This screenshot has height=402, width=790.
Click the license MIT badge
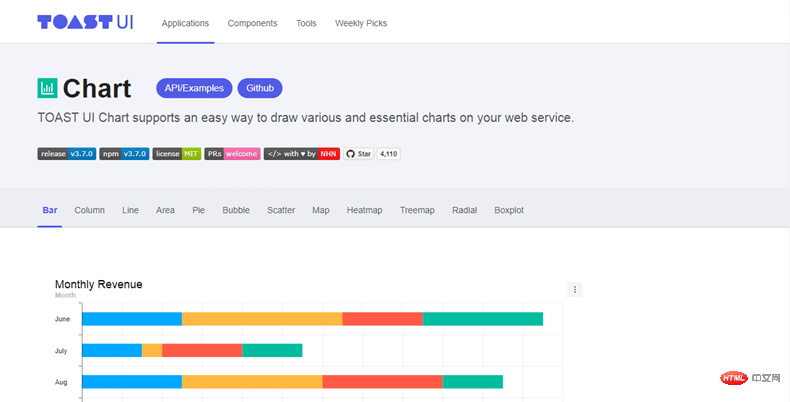(176, 154)
